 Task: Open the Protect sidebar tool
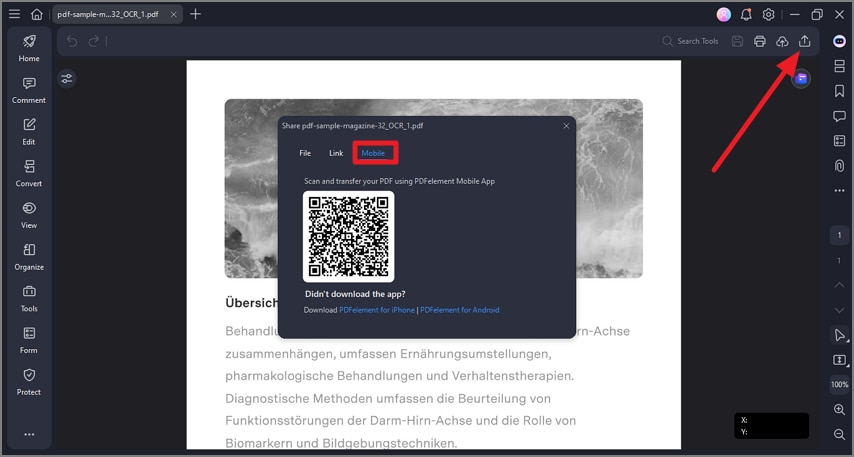pyautogui.click(x=29, y=382)
